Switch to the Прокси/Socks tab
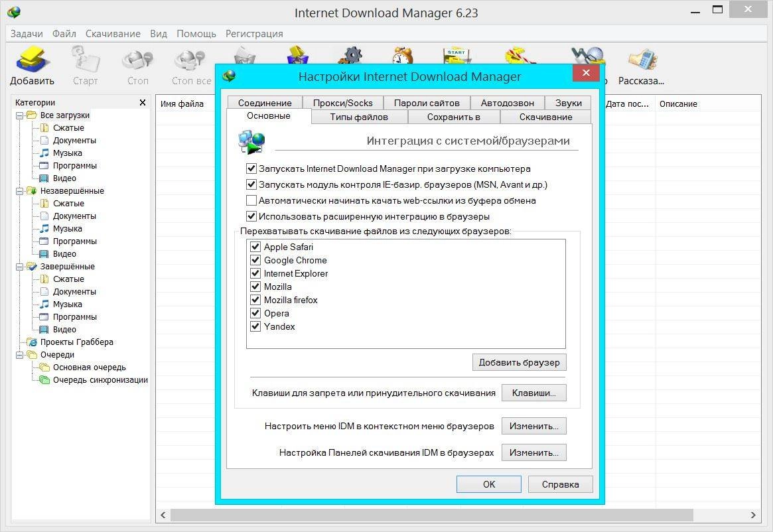Screen dimensions: 773x532 tap(342, 103)
